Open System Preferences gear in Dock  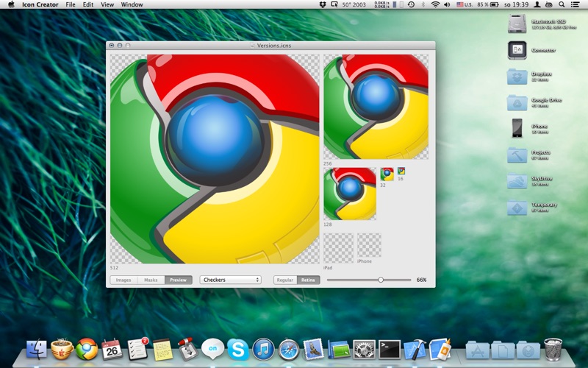click(x=364, y=349)
